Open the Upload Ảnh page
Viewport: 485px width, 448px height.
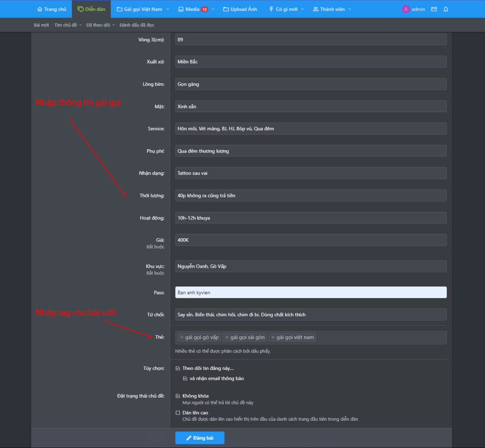click(240, 9)
